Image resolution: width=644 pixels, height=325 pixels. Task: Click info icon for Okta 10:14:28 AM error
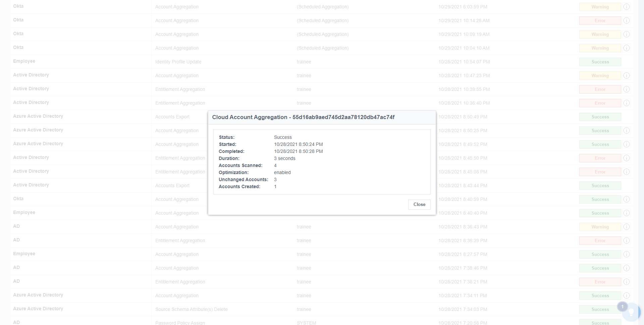626,20
